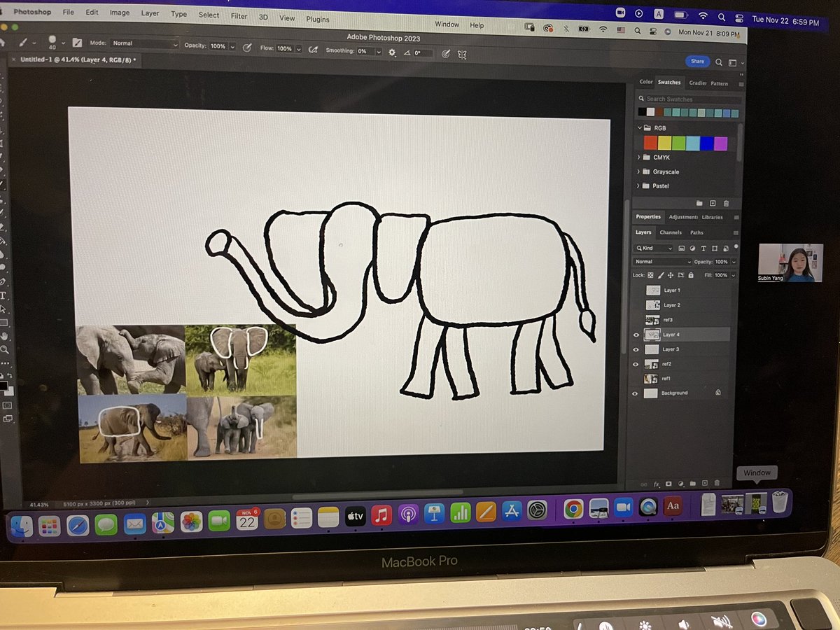Collapse the RGB swatch group
Viewport: 840px width, 630px height.
pyautogui.click(x=639, y=128)
